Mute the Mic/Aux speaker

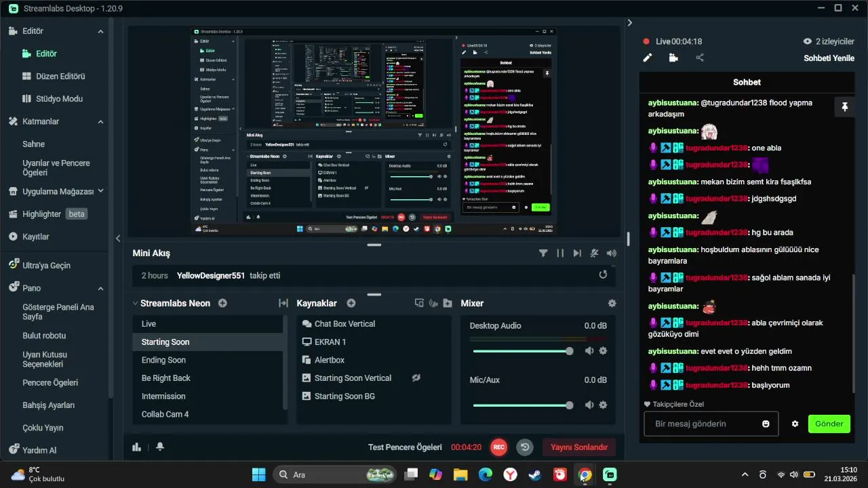[589, 405]
